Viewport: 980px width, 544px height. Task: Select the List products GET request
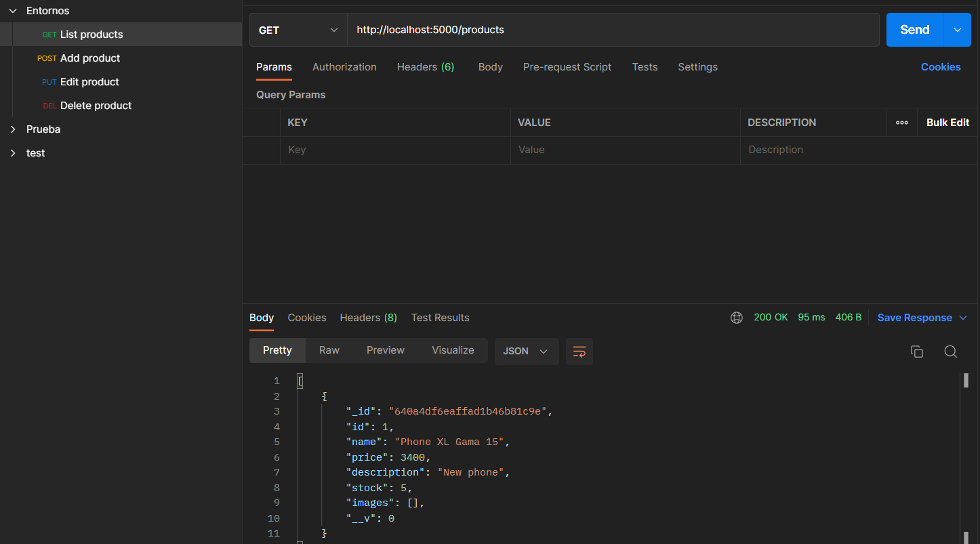pos(121,35)
